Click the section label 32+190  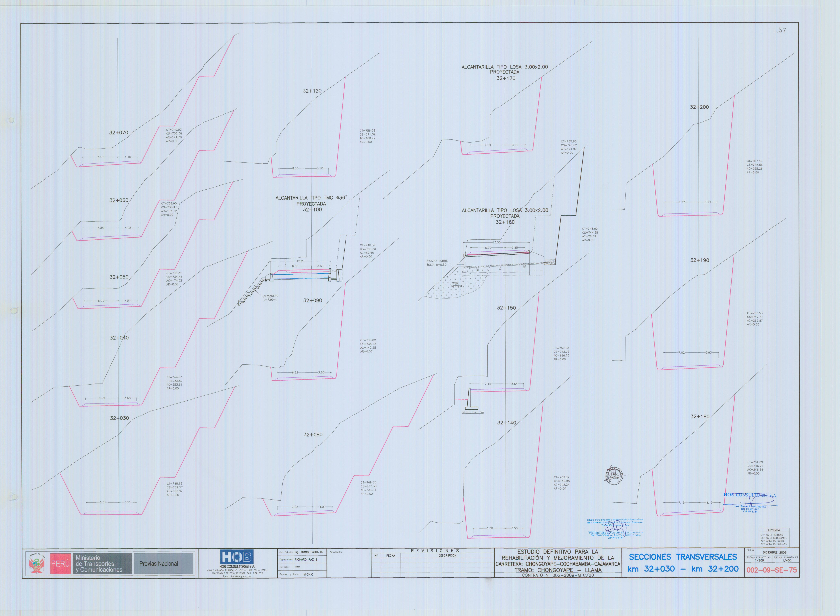click(x=699, y=260)
